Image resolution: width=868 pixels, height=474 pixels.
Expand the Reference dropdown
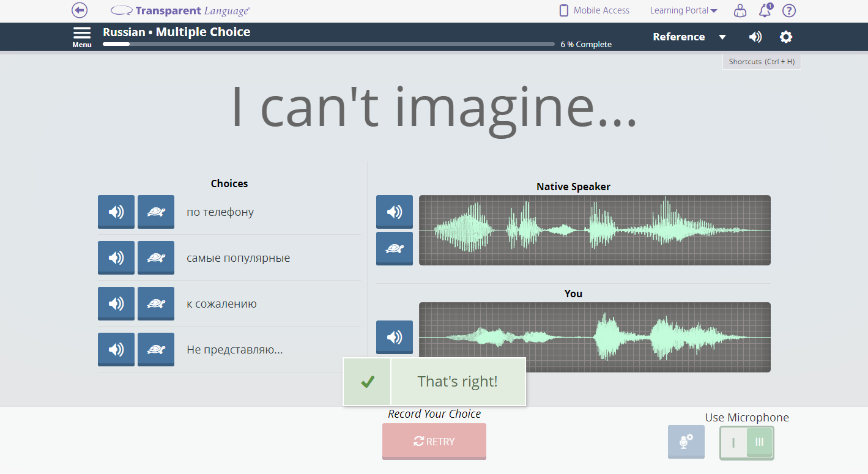tap(689, 37)
